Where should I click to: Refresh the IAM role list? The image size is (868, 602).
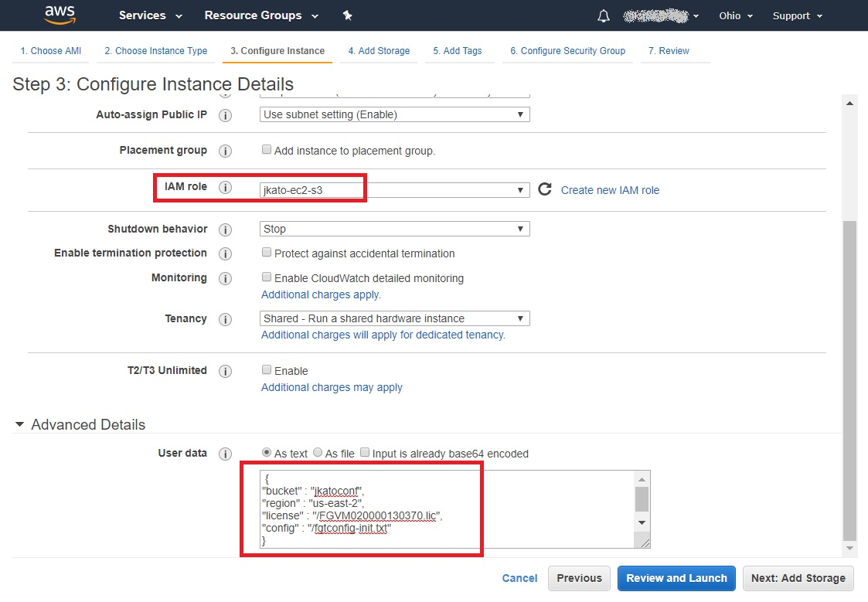coord(545,189)
